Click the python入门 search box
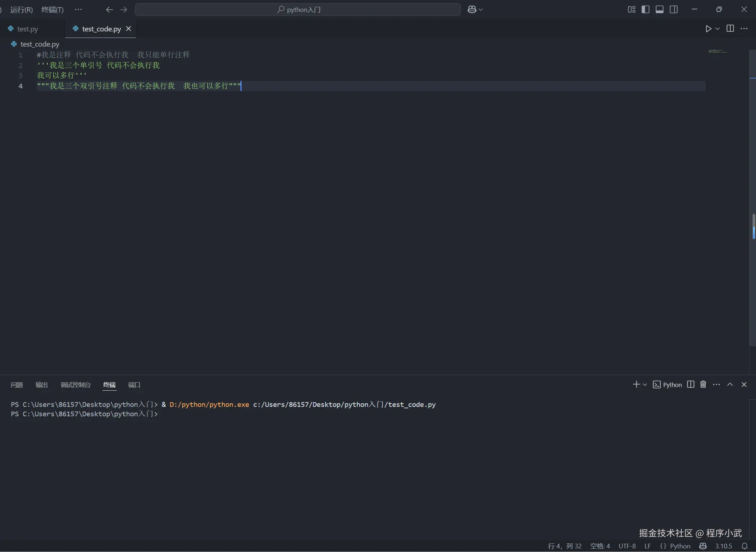 298,10
